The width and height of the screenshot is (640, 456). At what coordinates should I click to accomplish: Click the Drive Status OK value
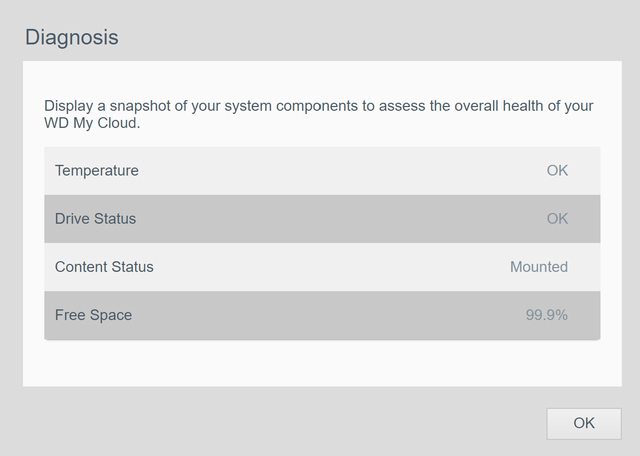coord(557,219)
